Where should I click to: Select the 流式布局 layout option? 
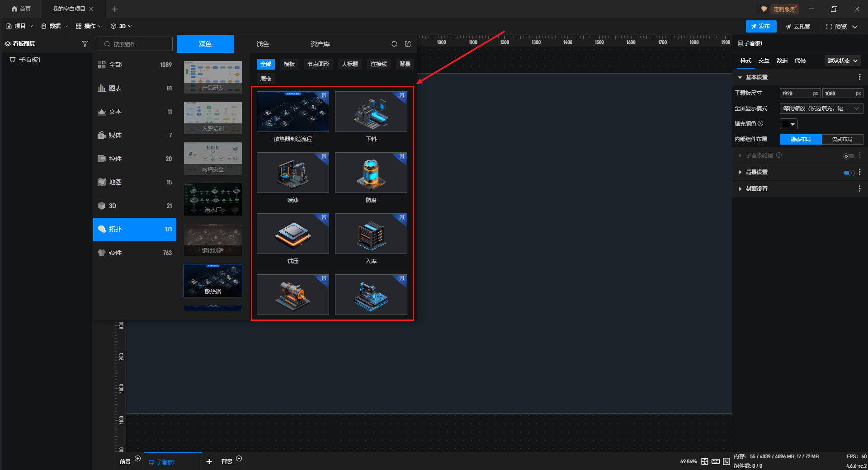tap(842, 139)
